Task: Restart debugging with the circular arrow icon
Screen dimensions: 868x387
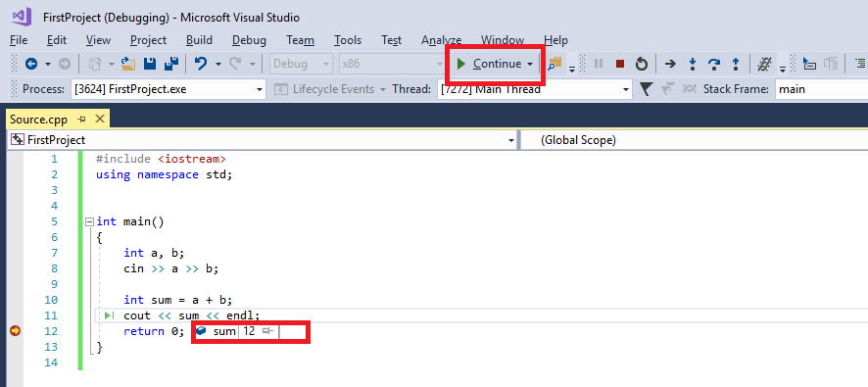Action: pos(642,65)
